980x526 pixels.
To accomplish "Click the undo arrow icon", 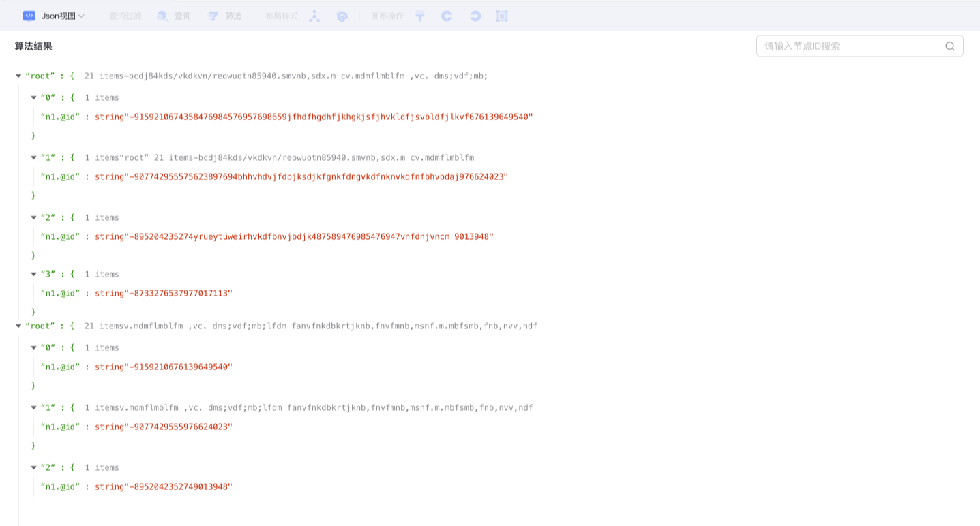I will (447, 16).
